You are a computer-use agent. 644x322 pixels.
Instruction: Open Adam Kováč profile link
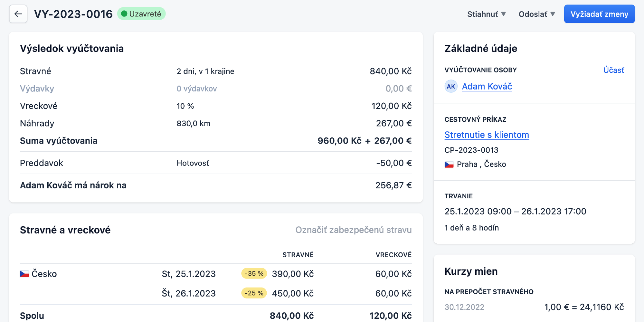coord(487,86)
